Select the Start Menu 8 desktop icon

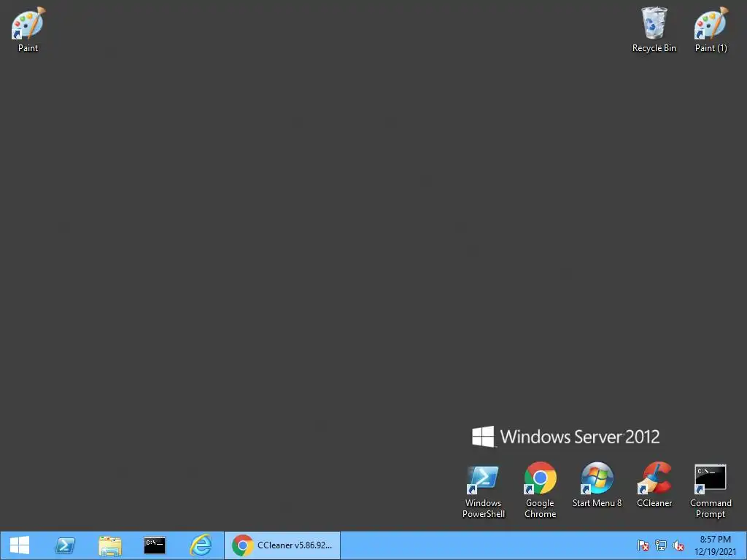(x=597, y=485)
